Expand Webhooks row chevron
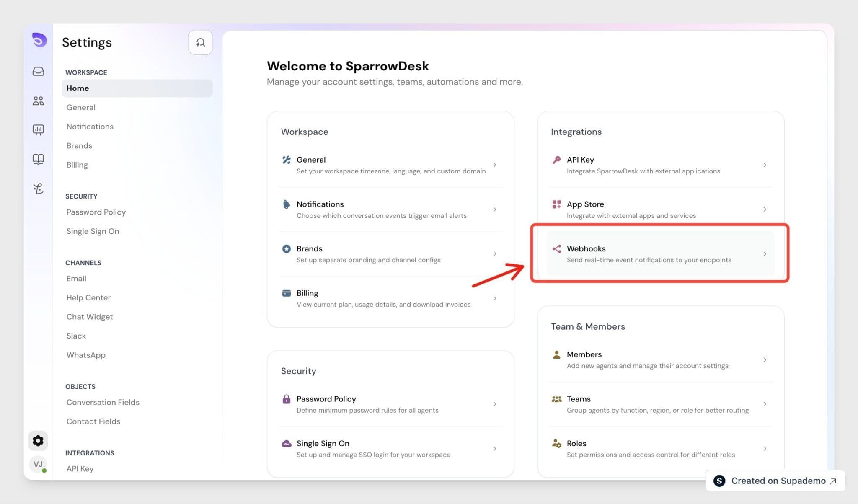This screenshot has width=858, height=504. point(765,254)
